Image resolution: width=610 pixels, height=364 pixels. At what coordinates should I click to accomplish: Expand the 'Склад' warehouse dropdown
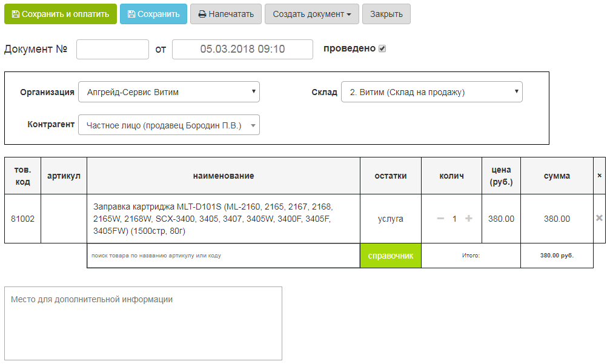tap(431, 92)
